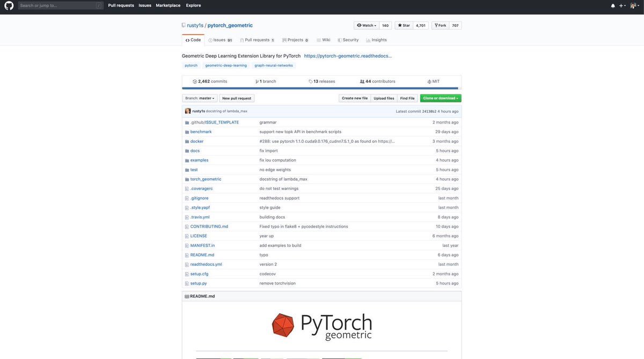The height and width of the screenshot is (359, 644).
Task: Go to Issues in top navigation
Action: tap(145, 5)
